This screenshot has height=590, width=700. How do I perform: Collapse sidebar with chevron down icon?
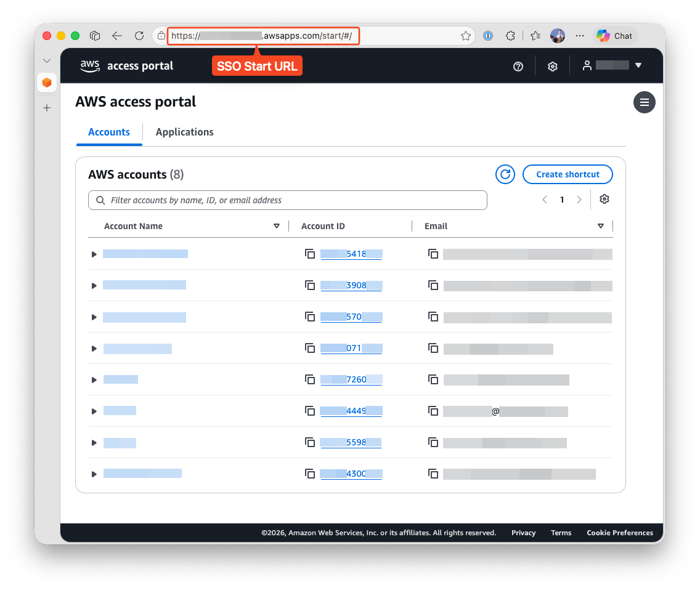(47, 61)
